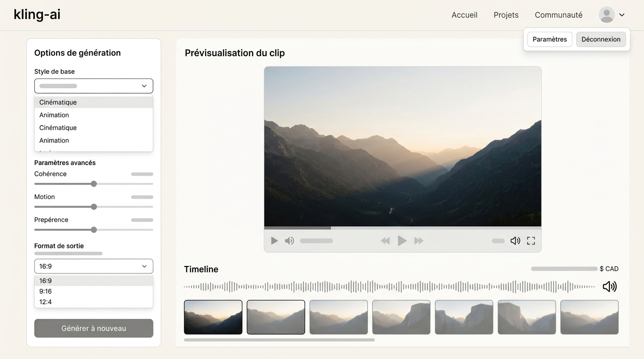Expand the account menu chevron

click(622, 15)
